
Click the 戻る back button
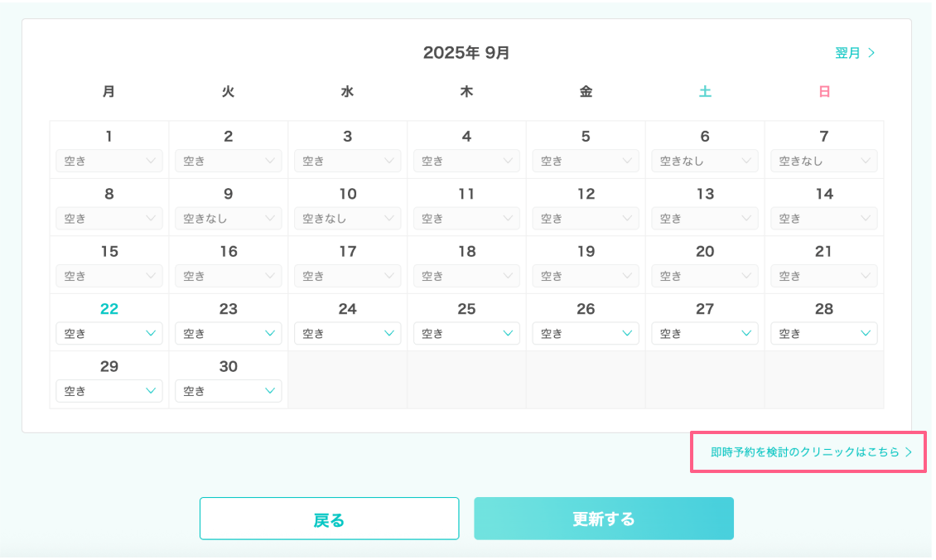pyautogui.click(x=329, y=519)
